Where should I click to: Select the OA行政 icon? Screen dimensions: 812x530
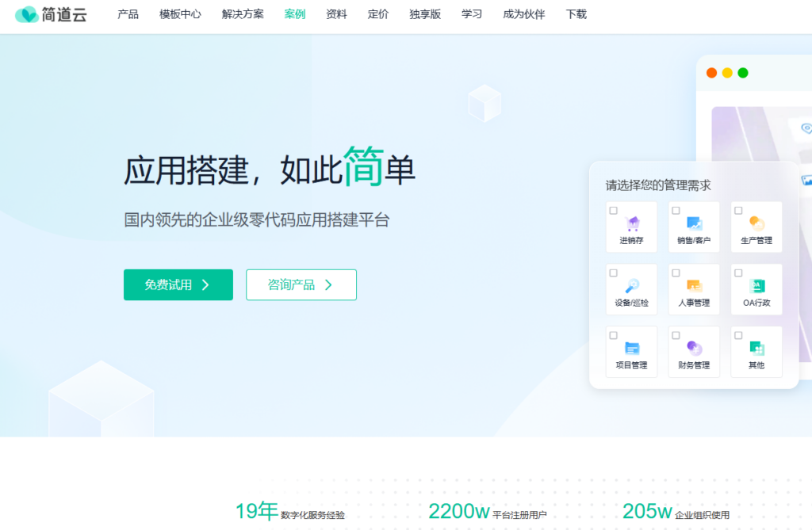pos(757,286)
